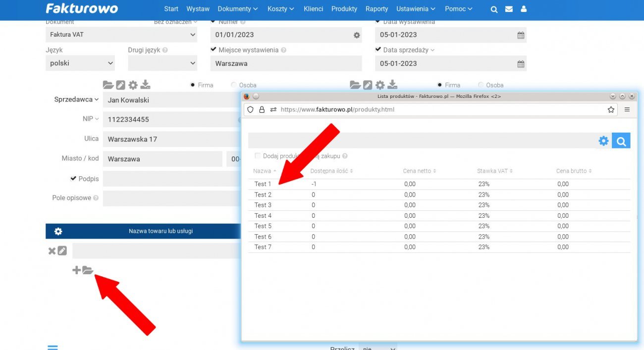Open numbering settings gear in Numer field
Image resolution: width=644 pixels, height=350 pixels.
click(x=356, y=35)
